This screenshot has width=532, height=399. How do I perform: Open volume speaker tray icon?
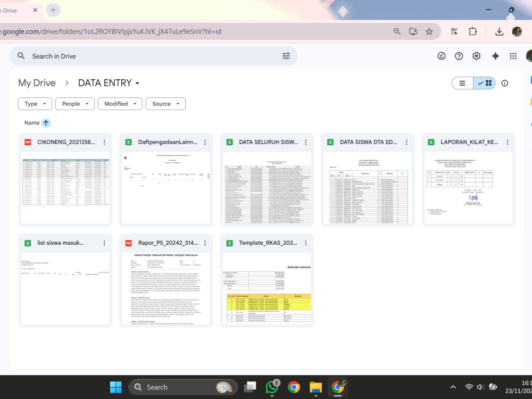pos(480,387)
